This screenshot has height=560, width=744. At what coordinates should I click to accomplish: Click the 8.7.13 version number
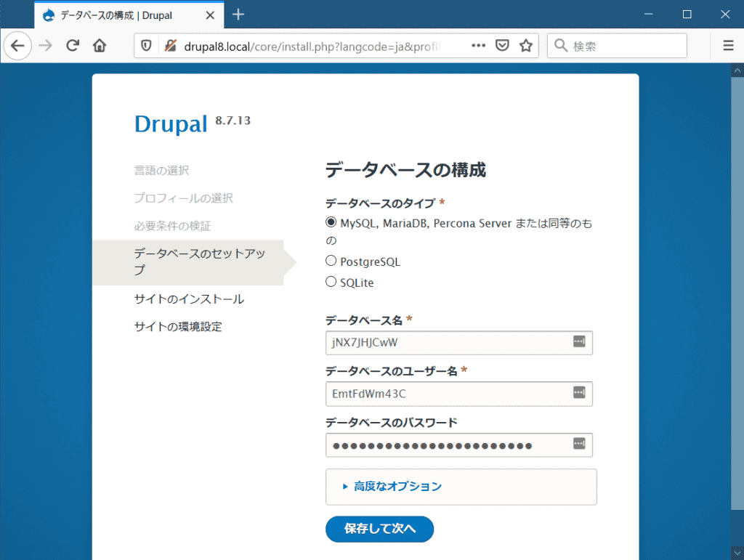[232, 121]
